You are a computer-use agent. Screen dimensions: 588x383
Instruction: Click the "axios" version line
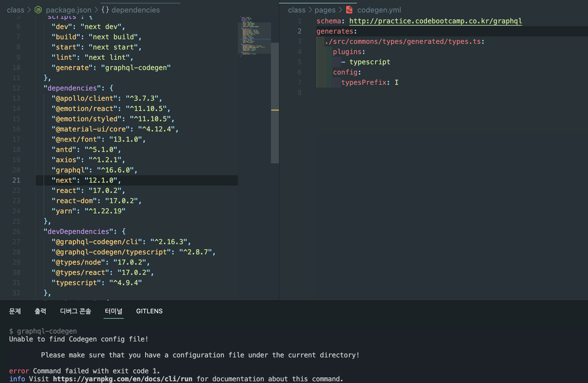[88, 160]
